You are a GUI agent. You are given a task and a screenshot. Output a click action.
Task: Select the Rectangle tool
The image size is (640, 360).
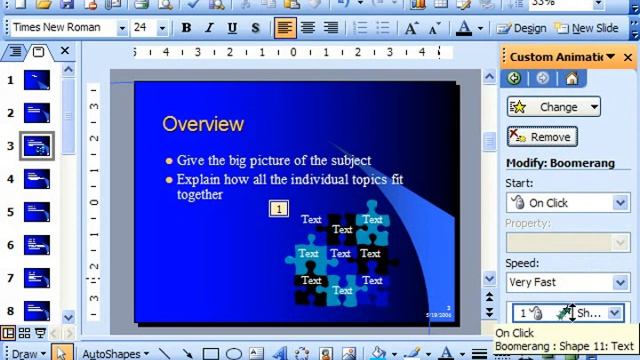[211, 353]
